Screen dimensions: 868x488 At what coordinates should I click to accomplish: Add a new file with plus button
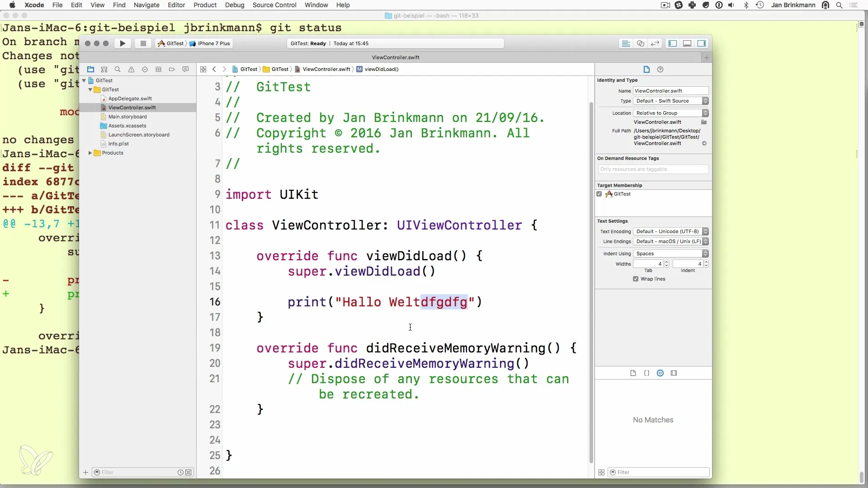coord(85,472)
